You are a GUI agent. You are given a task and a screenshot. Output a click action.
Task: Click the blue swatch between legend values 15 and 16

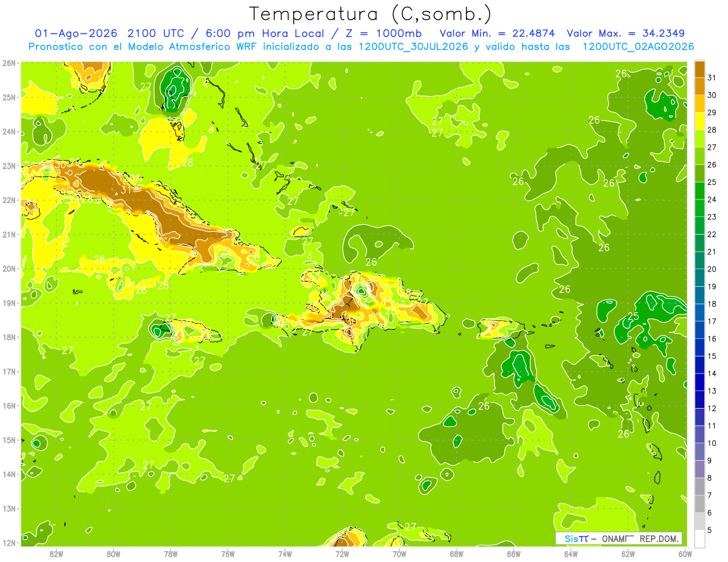click(700, 348)
